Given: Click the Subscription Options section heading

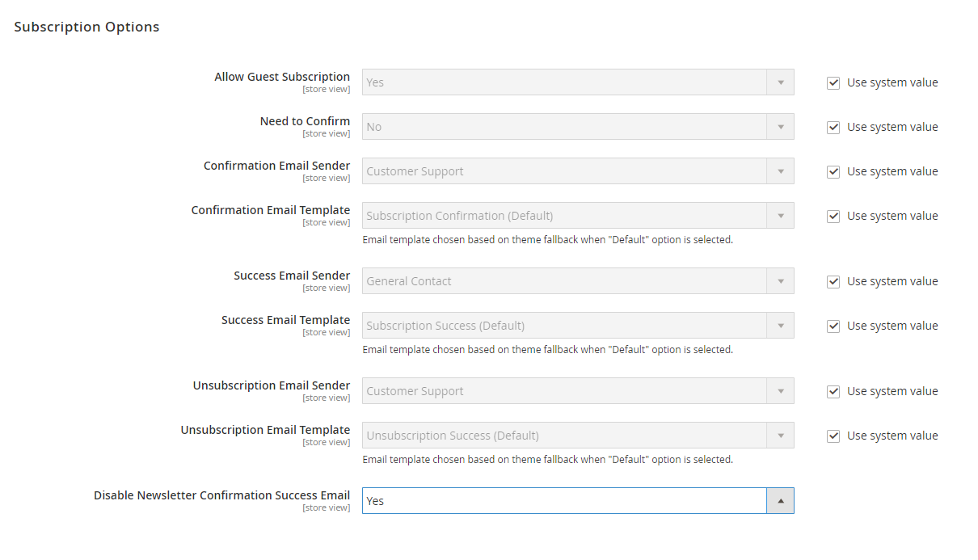Looking at the screenshot, I should [86, 27].
